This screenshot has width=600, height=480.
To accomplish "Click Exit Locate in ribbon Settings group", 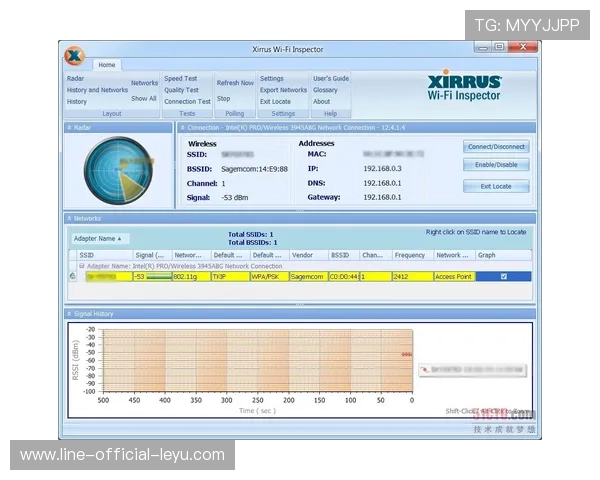I will pyautogui.click(x=275, y=101).
